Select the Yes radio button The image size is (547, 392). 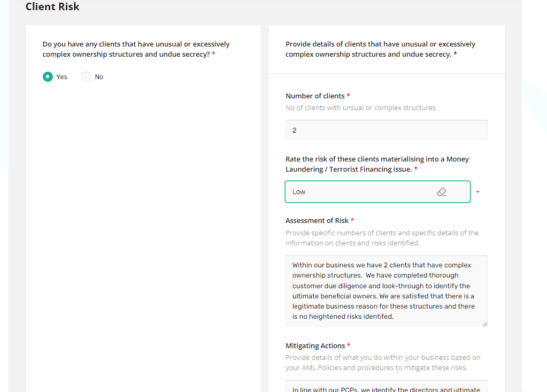click(48, 77)
